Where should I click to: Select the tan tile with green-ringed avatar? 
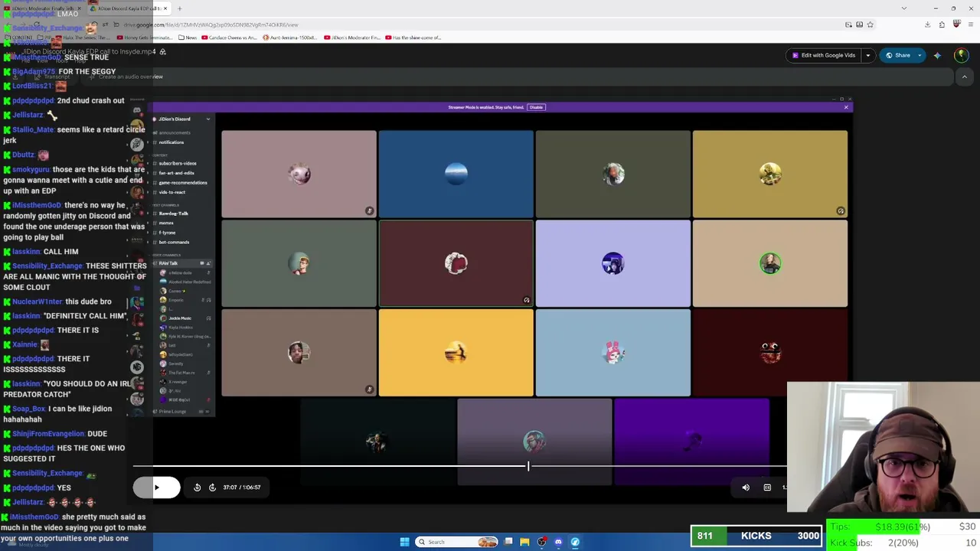(769, 263)
